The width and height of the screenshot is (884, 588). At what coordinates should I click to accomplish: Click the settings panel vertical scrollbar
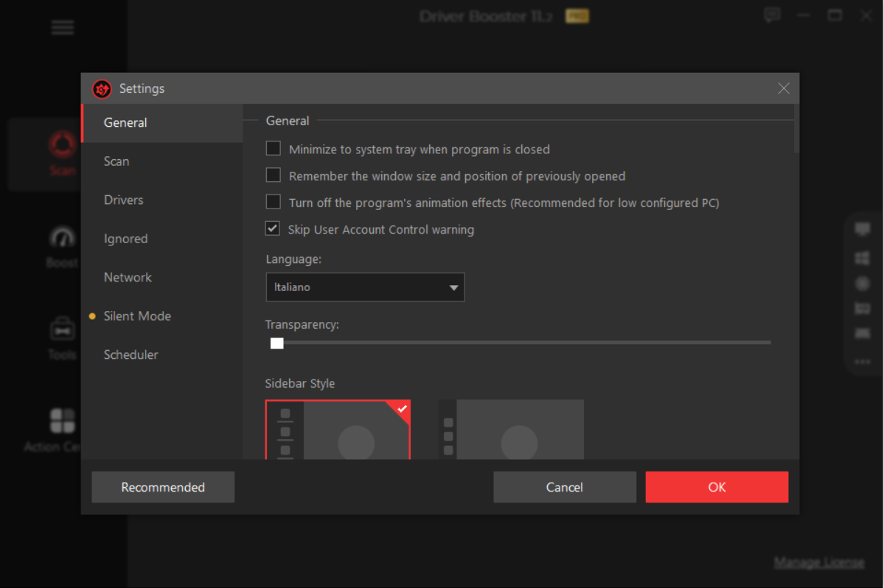[x=796, y=128]
